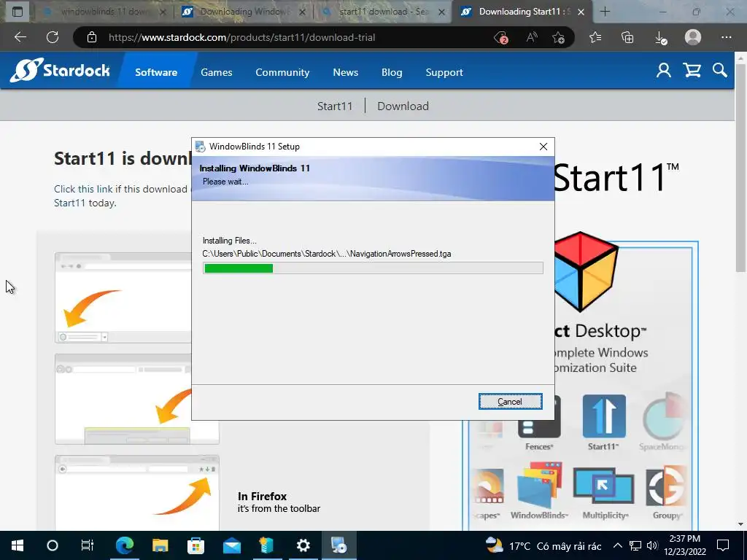This screenshot has height=560, width=747.
Task: Open the shopping cart
Action: 692,71
